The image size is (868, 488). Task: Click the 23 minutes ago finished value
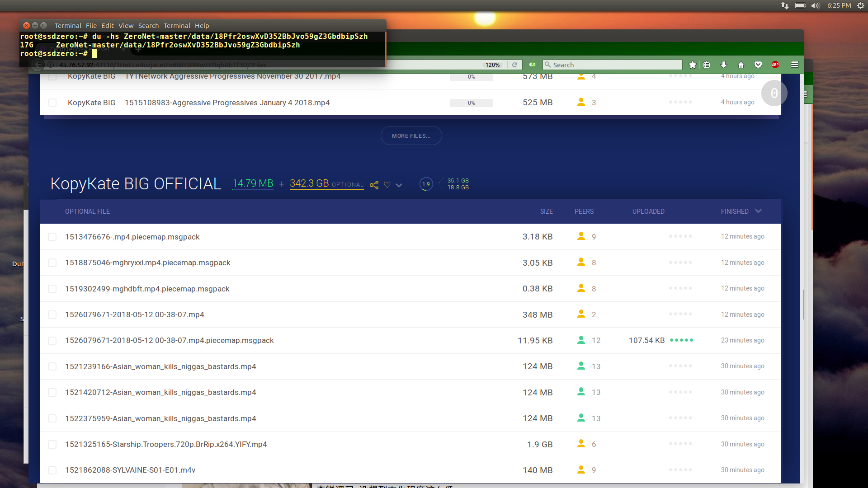pos(742,340)
